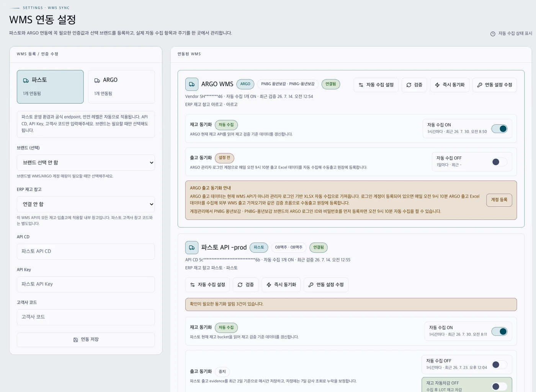Click the large truck icon beside ARGO WMS
The image size is (536, 392).
(x=192, y=84)
